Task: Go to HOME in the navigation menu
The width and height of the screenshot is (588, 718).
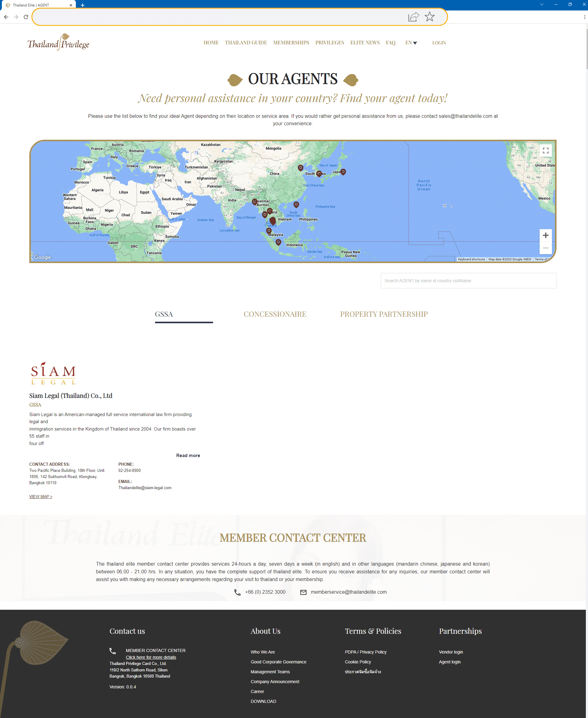Action: (211, 43)
